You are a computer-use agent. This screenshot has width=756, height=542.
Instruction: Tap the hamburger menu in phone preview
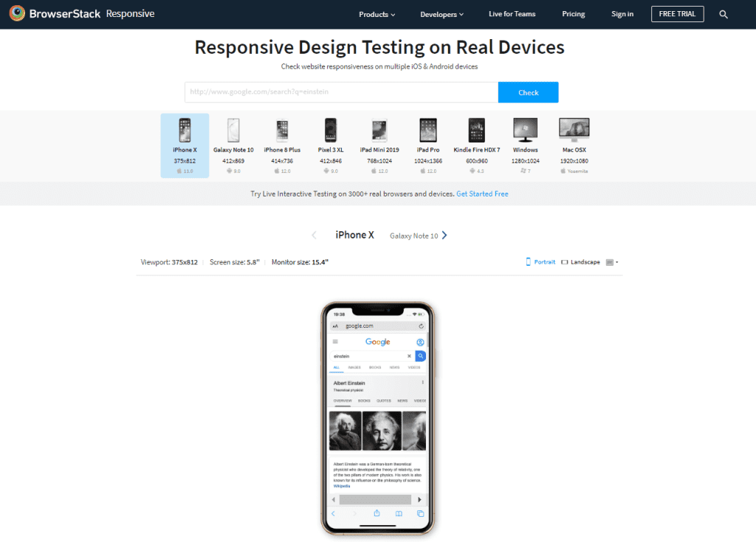point(335,342)
